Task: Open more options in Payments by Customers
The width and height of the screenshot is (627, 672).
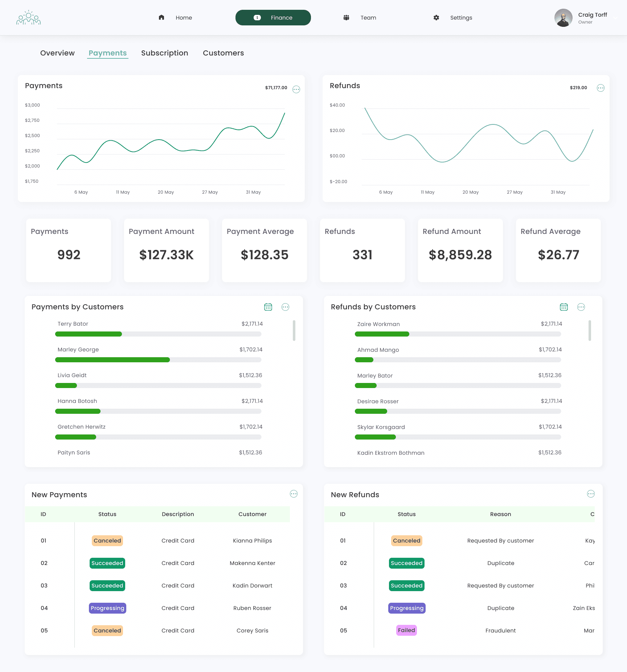Action: click(286, 307)
